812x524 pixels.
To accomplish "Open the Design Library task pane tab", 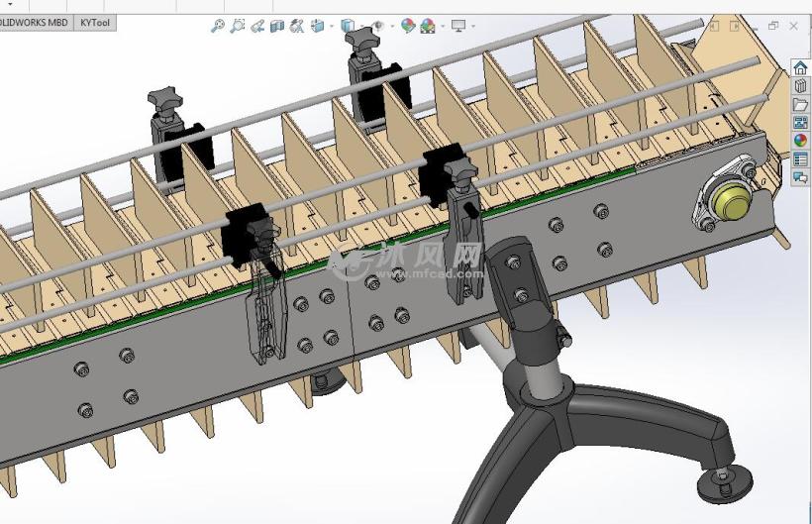I will pos(800,86).
